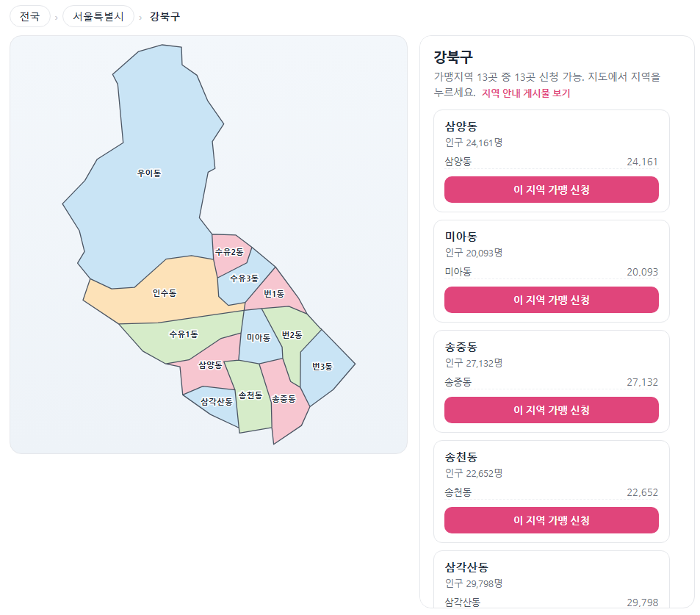Select 미아동 region on the map
This screenshot has height=615, width=700.
click(x=259, y=338)
